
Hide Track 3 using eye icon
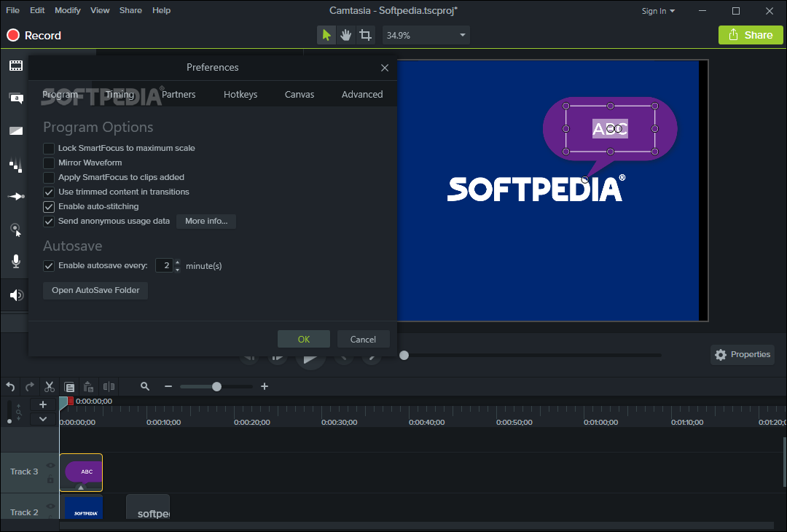[50, 466]
